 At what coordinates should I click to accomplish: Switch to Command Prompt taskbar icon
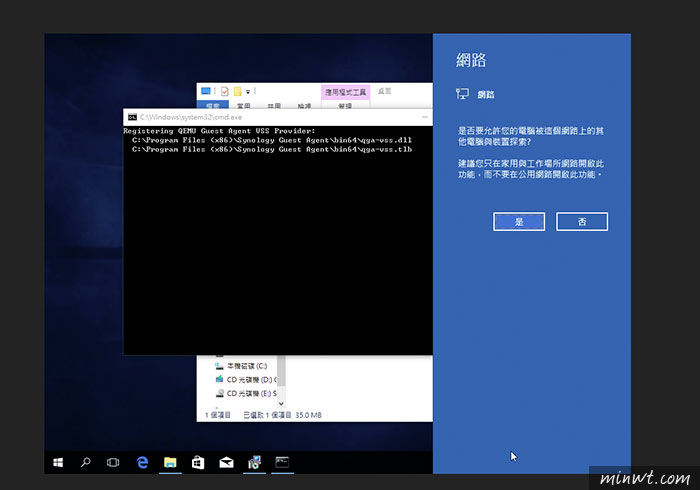pyautogui.click(x=282, y=462)
